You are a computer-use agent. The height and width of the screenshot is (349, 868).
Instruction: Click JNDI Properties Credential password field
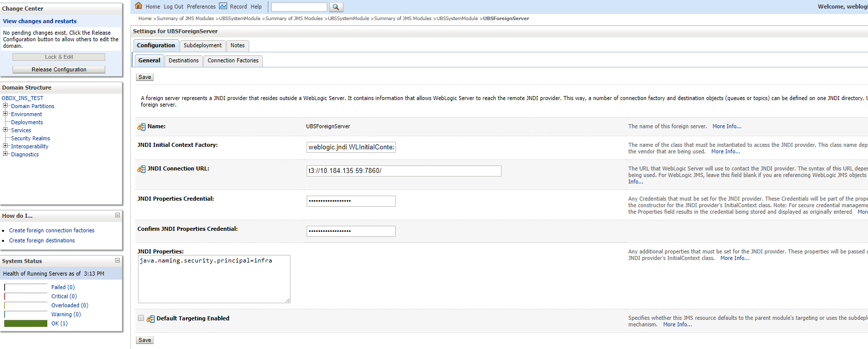coord(351,201)
